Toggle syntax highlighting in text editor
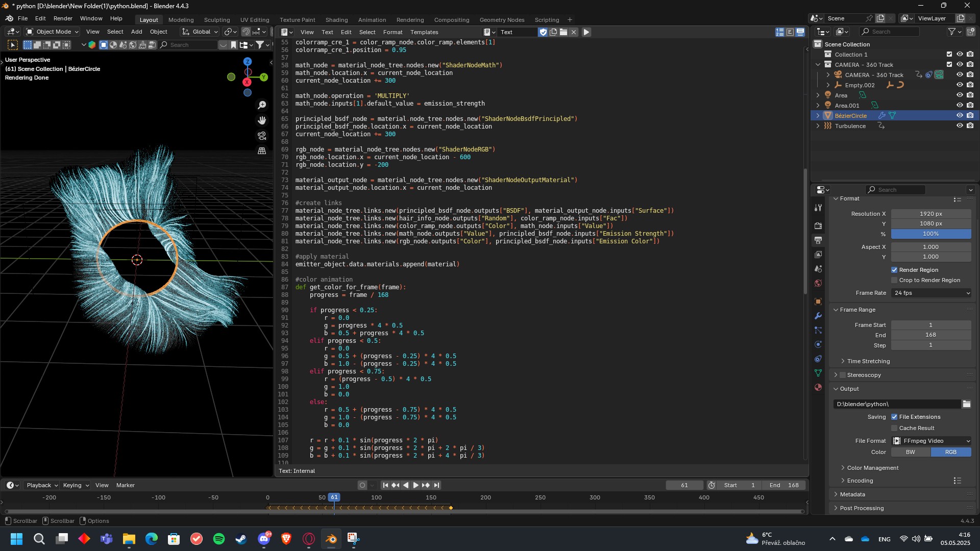 (x=800, y=32)
